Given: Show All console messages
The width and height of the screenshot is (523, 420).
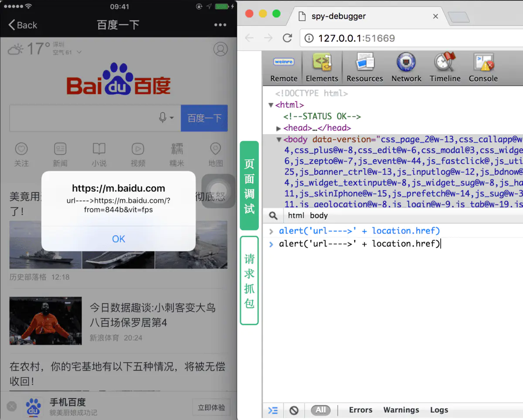Looking at the screenshot, I should coord(321,410).
